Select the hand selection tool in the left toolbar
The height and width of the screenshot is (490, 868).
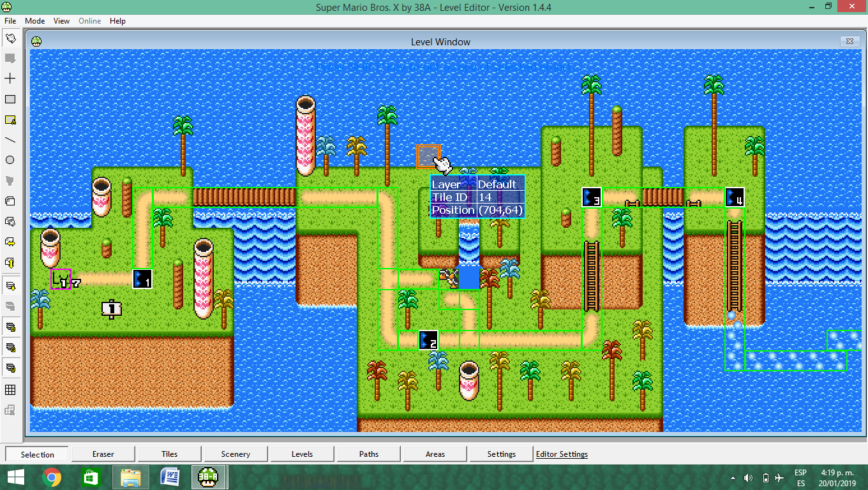(x=10, y=38)
